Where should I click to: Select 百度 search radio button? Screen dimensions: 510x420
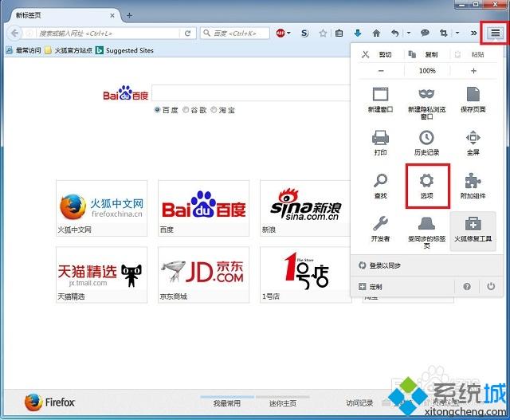tap(158, 110)
